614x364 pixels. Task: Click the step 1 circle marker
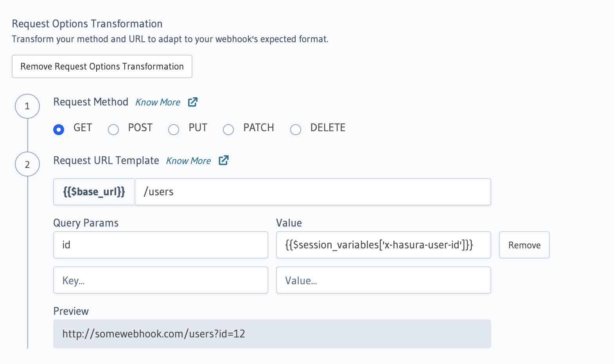tap(27, 106)
